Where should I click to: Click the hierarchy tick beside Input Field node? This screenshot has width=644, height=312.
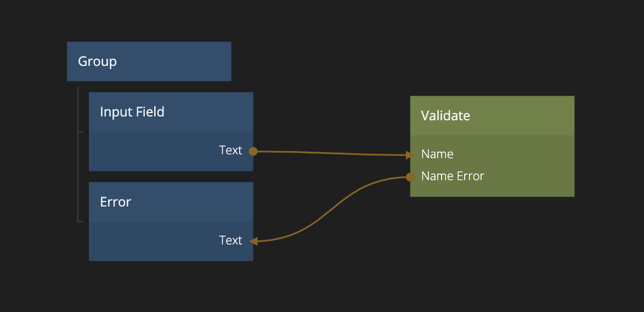tap(81, 132)
